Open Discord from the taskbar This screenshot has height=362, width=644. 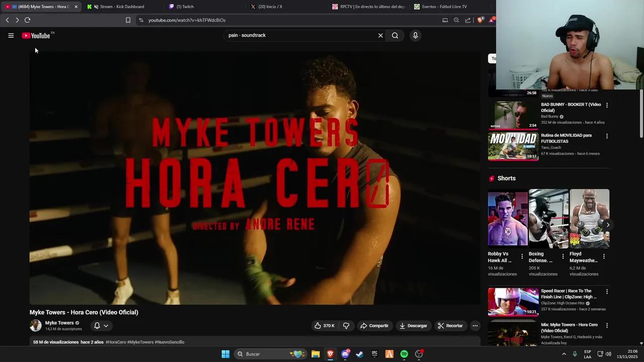pos(345,354)
